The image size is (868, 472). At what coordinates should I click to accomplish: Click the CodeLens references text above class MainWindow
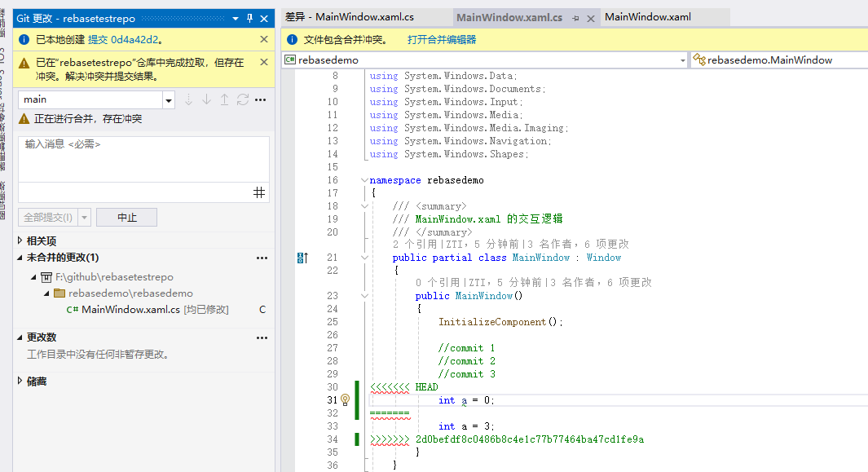click(x=511, y=245)
